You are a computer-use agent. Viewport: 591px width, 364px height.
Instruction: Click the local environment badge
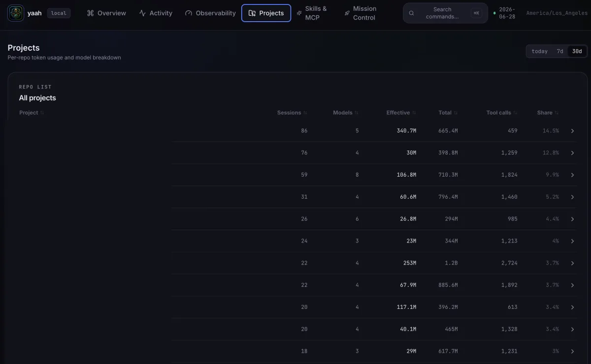click(59, 13)
